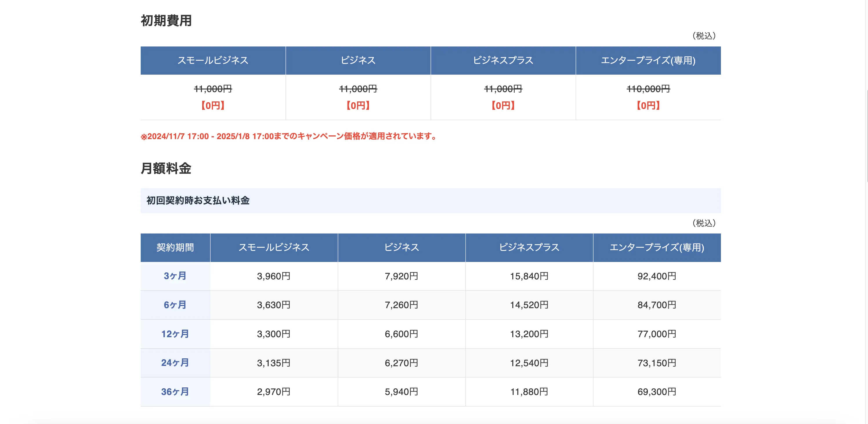Click the 初期費用 heading
The image size is (868, 424).
coord(166,21)
